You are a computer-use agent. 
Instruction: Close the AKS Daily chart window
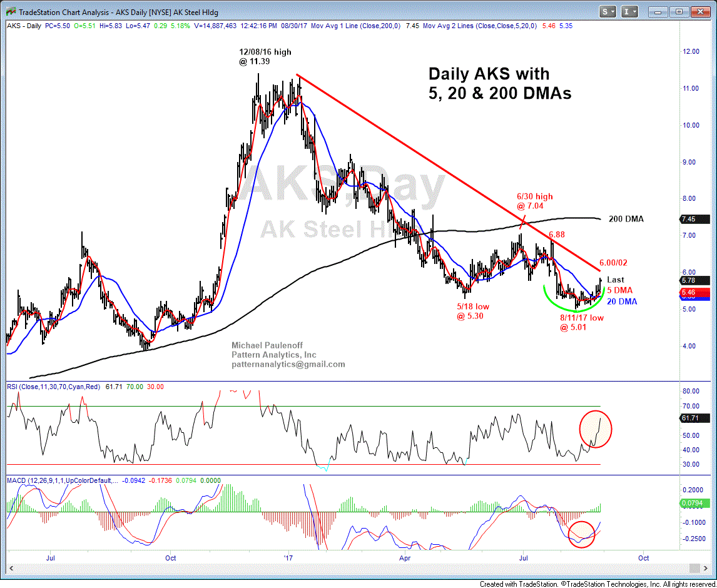[699, 12]
